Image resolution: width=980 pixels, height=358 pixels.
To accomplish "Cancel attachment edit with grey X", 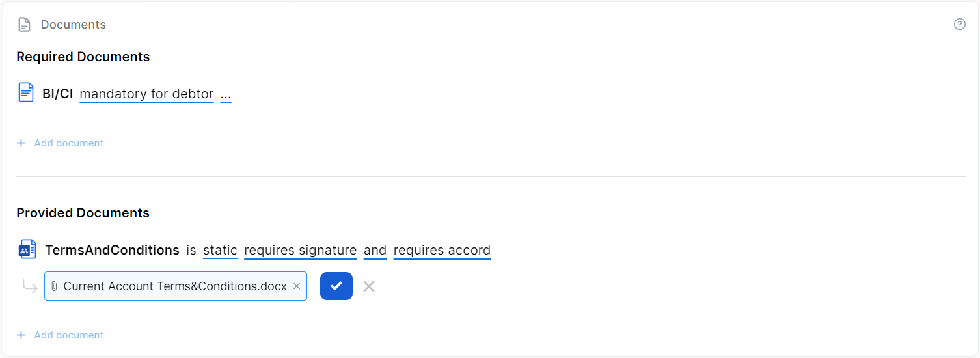I will click(x=369, y=286).
